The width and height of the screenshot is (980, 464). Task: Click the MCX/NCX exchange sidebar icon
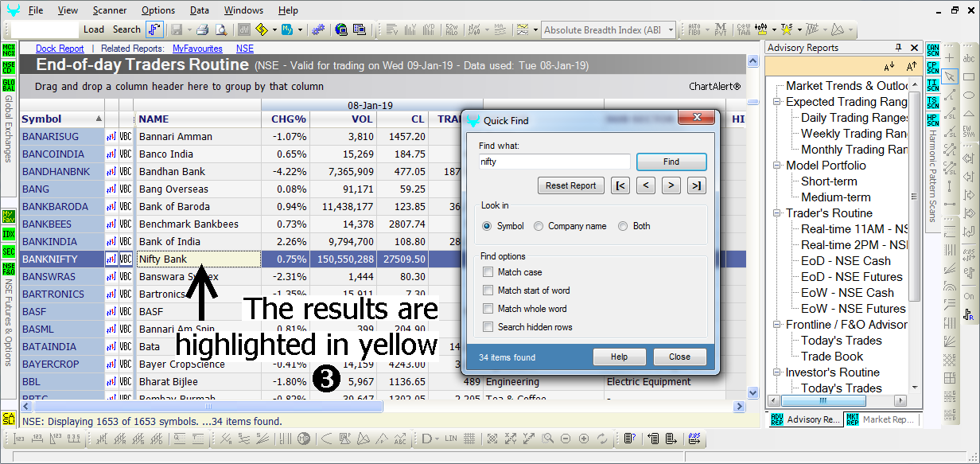pyautogui.click(x=9, y=51)
